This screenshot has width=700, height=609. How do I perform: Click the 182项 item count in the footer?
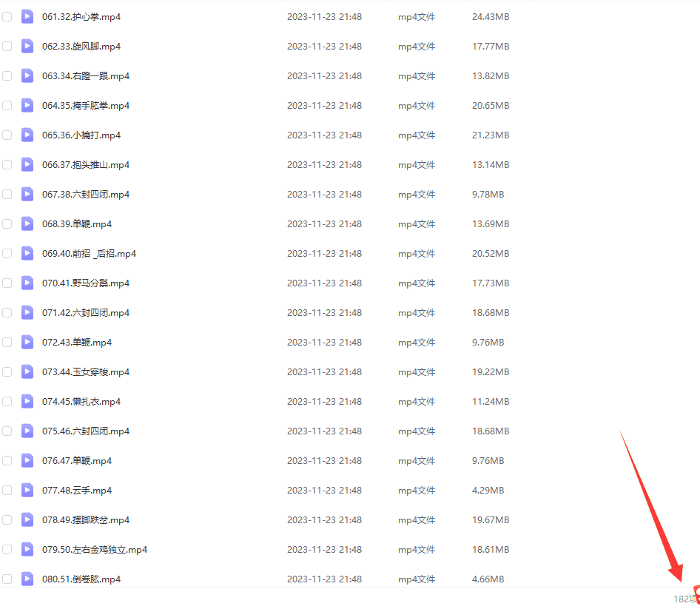tap(683, 599)
